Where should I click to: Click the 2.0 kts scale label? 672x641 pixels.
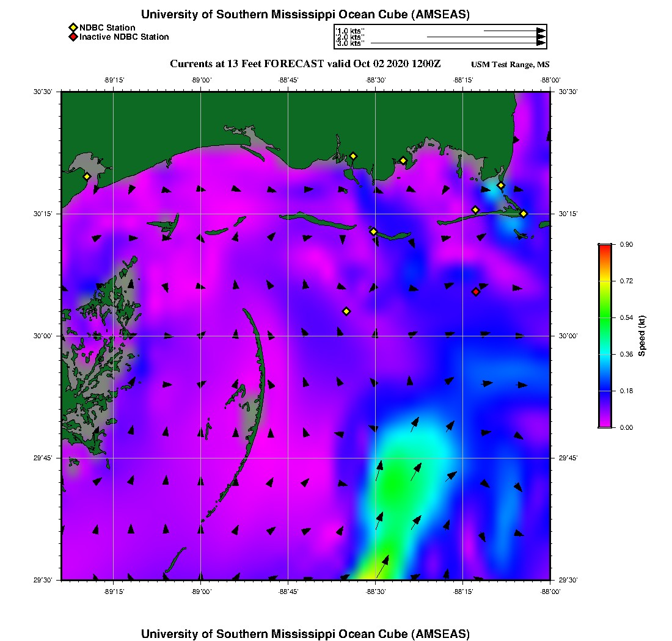350,37
